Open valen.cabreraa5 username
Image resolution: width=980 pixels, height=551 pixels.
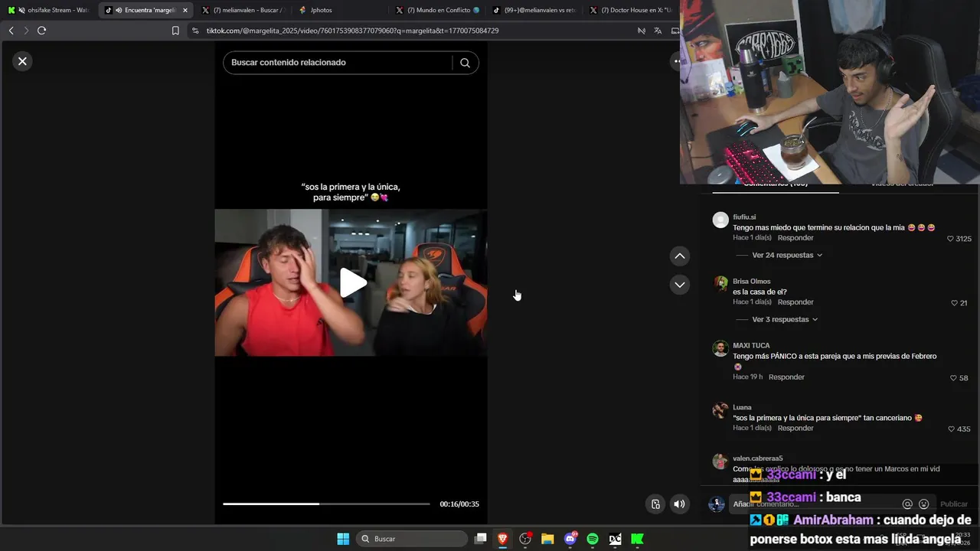point(757,458)
